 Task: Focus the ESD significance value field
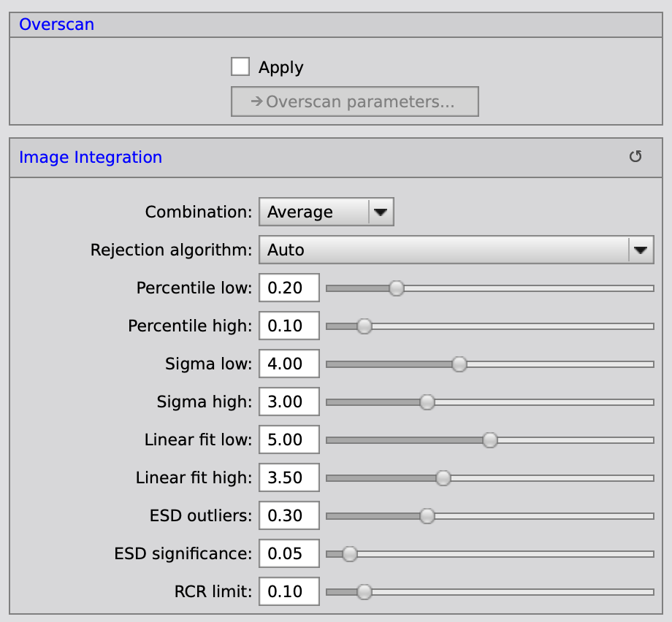(289, 554)
